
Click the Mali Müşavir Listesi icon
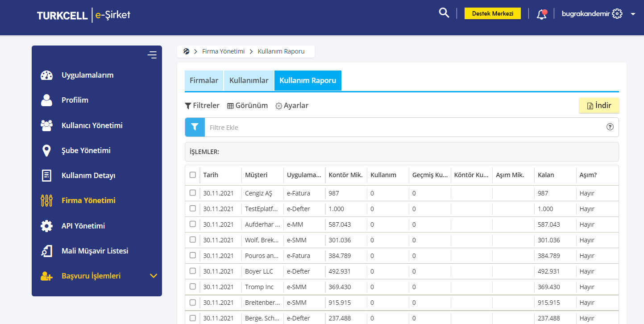pyautogui.click(x=46, y=251)
